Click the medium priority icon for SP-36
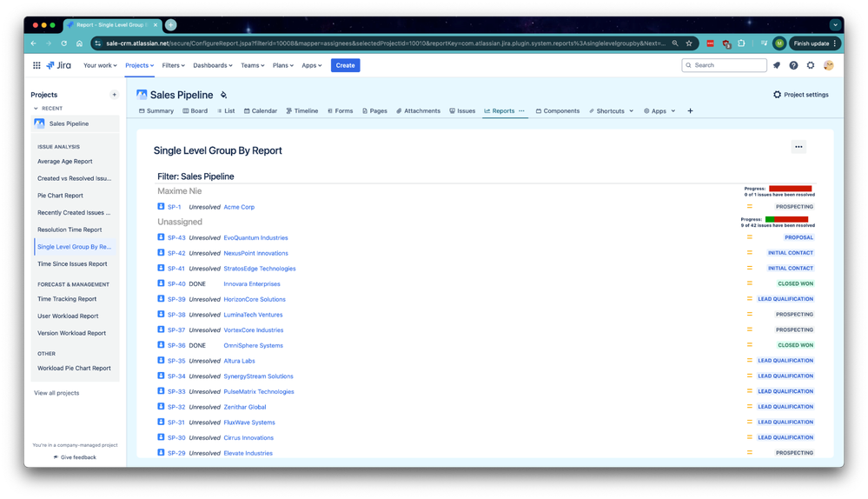This screenshot has height=499, width=868. pos(750,344)
